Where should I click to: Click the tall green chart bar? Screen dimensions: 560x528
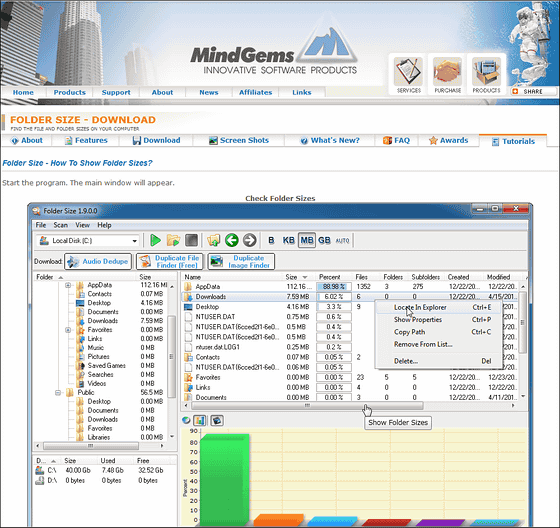click(225, 480)
